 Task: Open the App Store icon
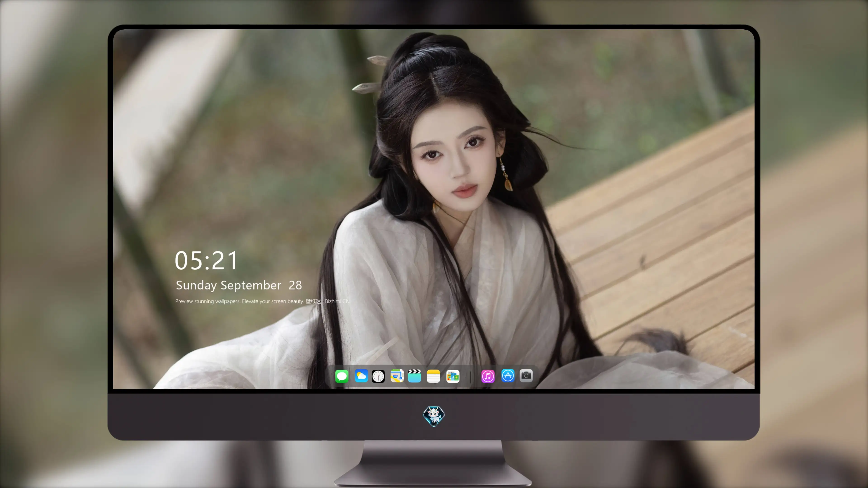(508, 375)
